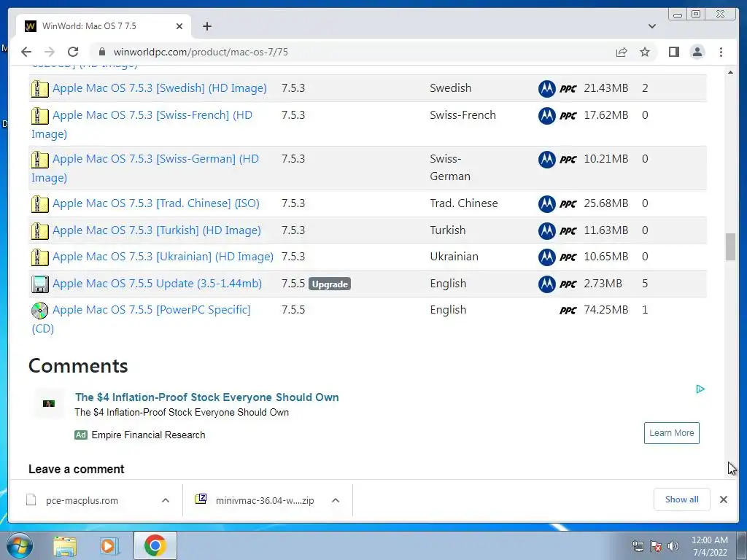
Task: Open Mac OS 7.5.5 Update (3.5-1.44mb) link
Action: tap(157, 284)
